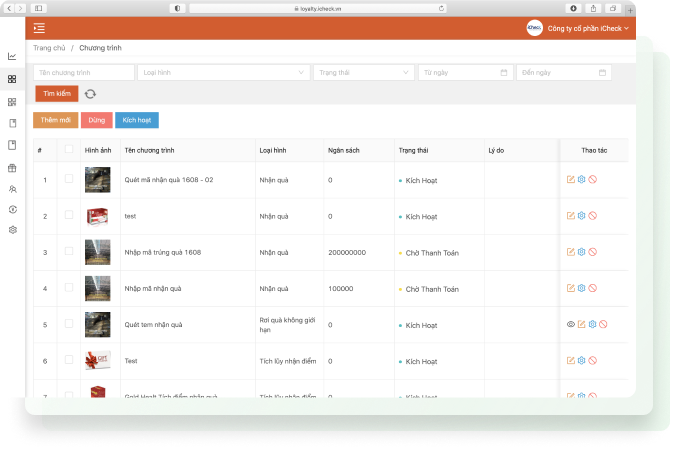
Task: Click the browser downloads icon
Action: 573,9
